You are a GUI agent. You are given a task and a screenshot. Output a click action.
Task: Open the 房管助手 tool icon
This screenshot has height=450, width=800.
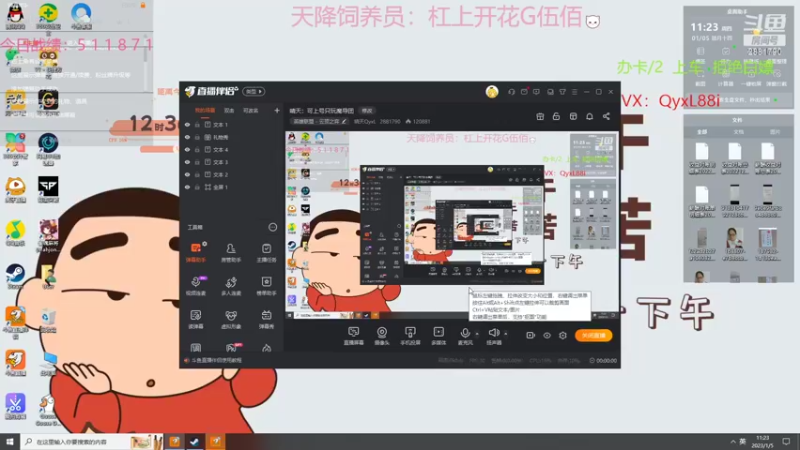tap(231, 253)
